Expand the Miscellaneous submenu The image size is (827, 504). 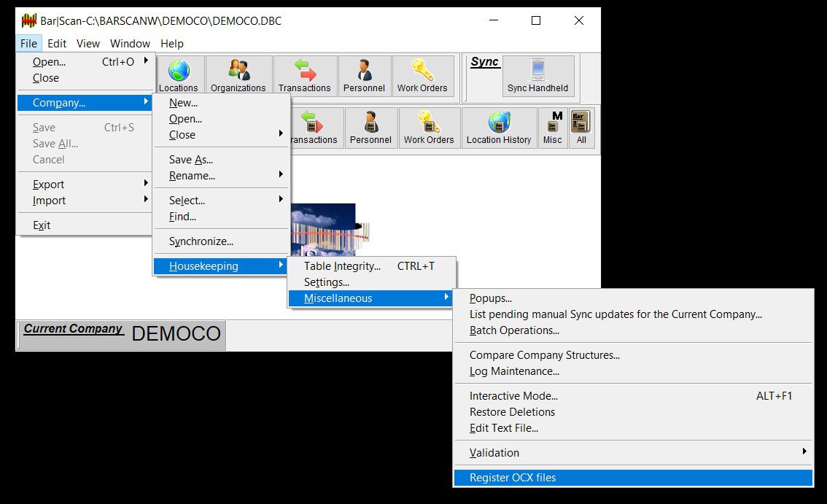pos(371,298)
